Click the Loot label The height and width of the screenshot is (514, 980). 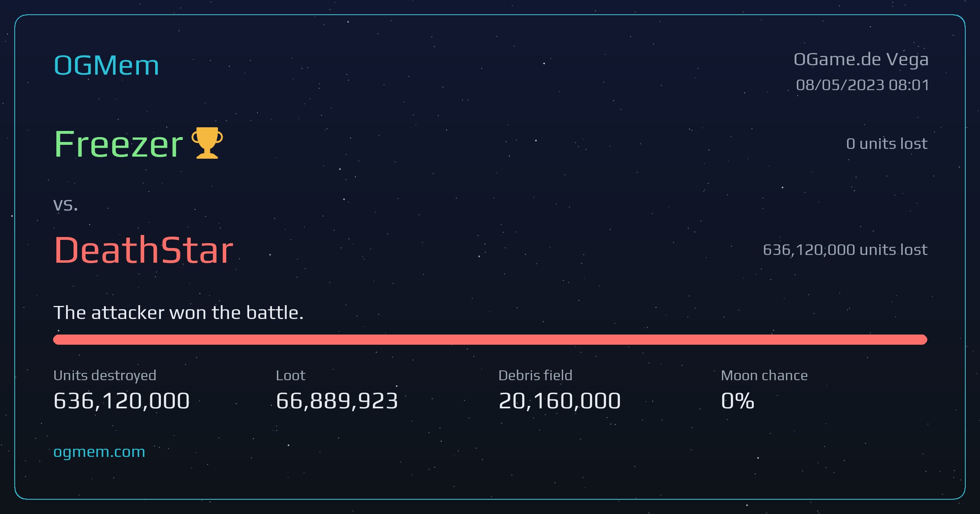[290, 375]
